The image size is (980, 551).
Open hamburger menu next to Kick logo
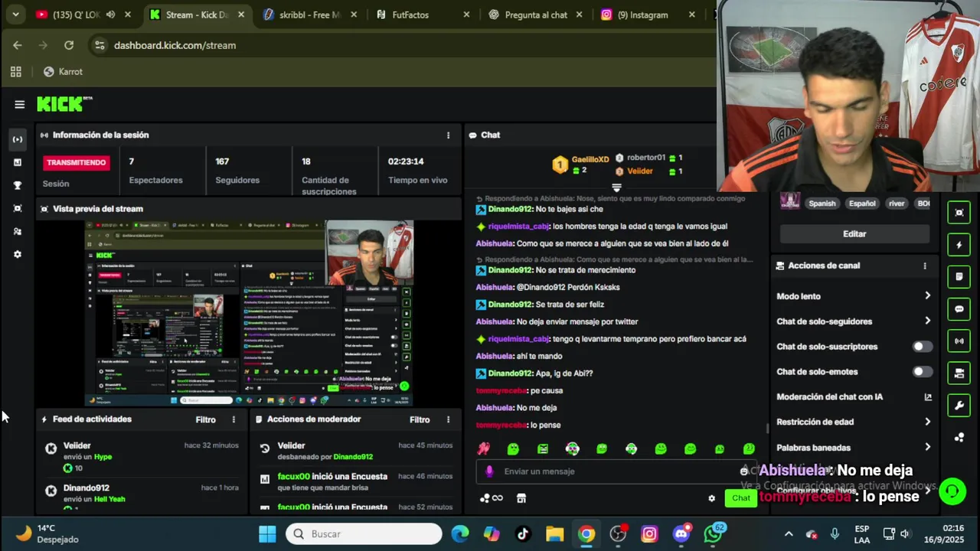pos(20,105)
